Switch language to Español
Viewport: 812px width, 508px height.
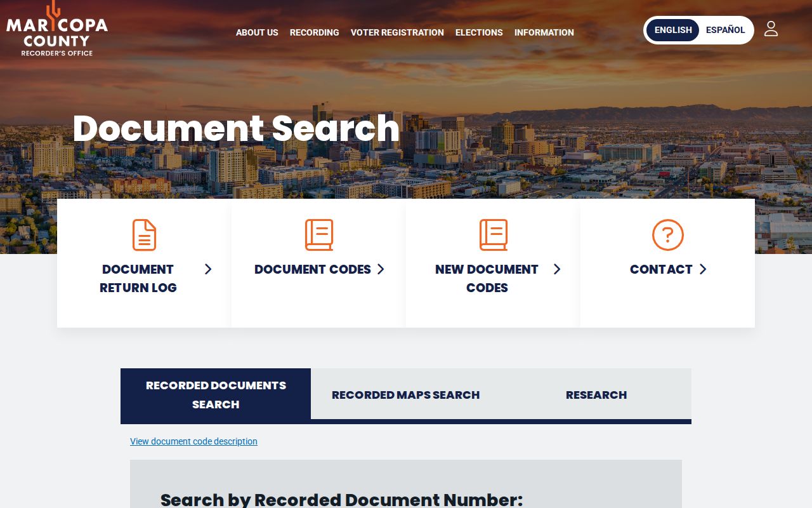pos(726,30)
